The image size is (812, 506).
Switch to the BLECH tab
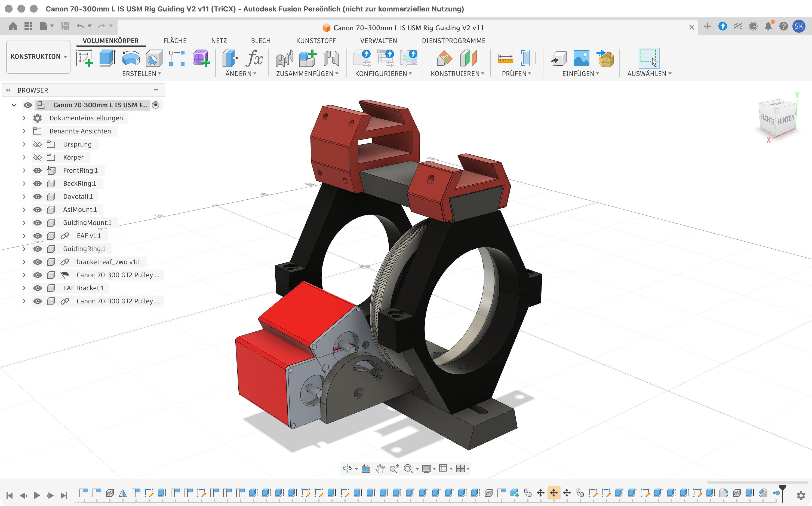click(x=261, y=41)
